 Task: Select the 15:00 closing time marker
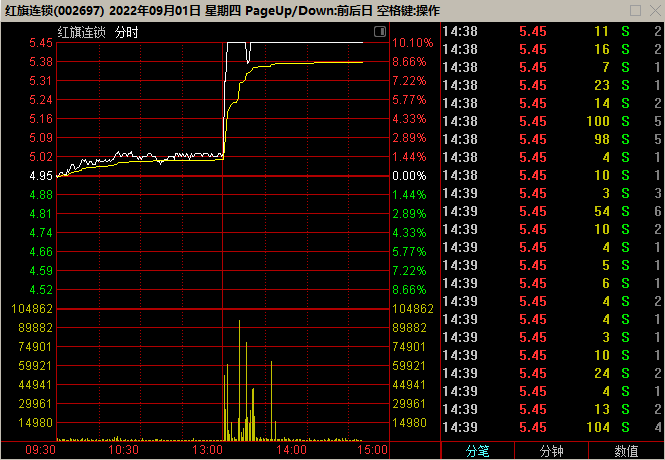coord(372,451)
